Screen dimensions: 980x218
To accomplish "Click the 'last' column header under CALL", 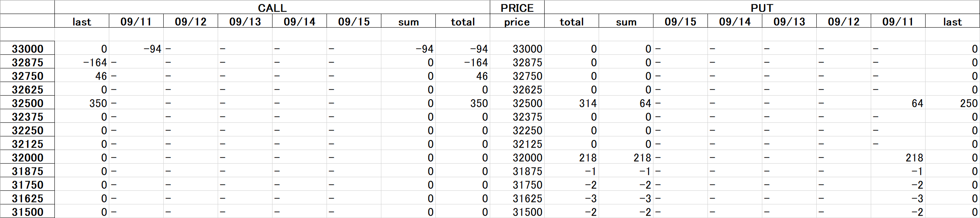I will coord(82,21).
